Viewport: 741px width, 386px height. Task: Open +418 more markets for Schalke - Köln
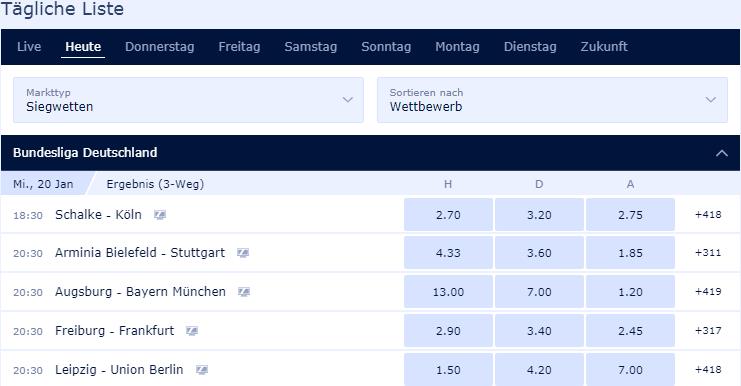(708, 215)
